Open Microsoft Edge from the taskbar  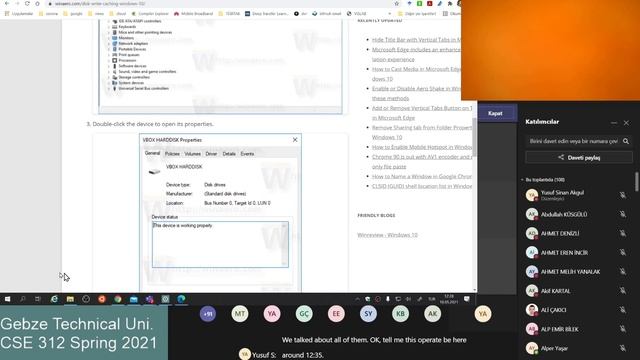pyautogui.click(x=181, y=299)
